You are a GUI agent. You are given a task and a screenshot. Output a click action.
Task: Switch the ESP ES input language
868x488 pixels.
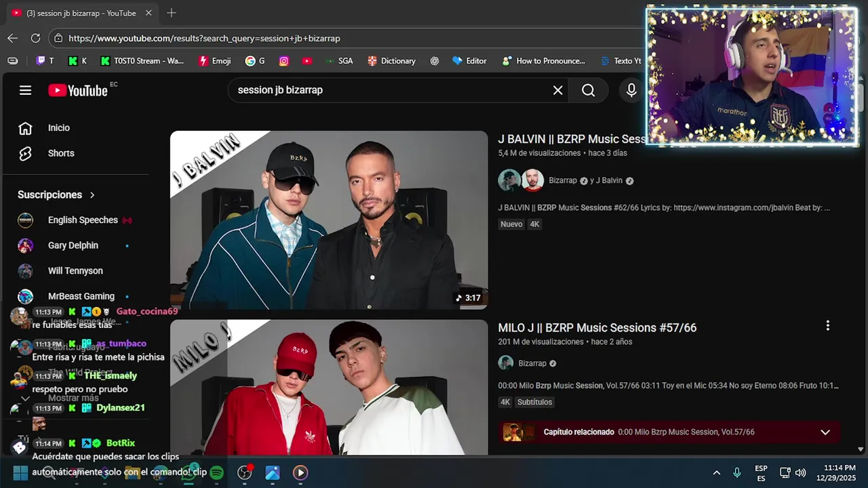click(x=762, y=473)
